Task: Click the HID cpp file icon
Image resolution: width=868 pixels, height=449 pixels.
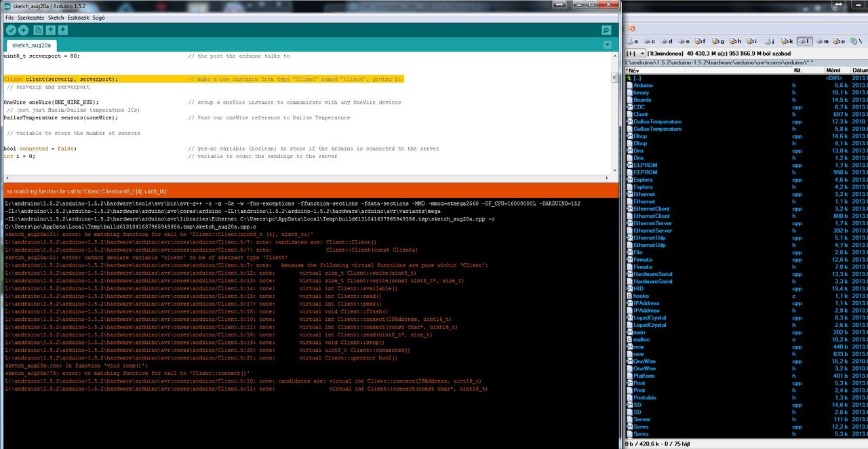Action: click(629, 288)
